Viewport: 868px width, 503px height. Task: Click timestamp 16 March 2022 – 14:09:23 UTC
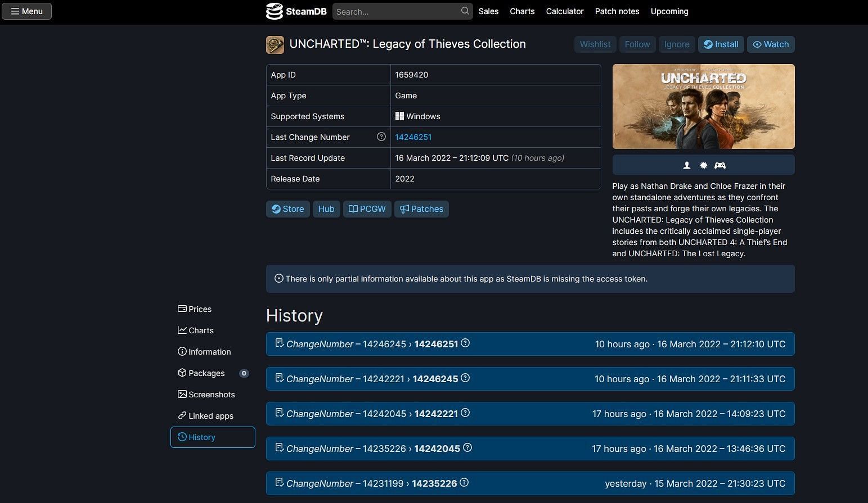click(x=719, y=414)
